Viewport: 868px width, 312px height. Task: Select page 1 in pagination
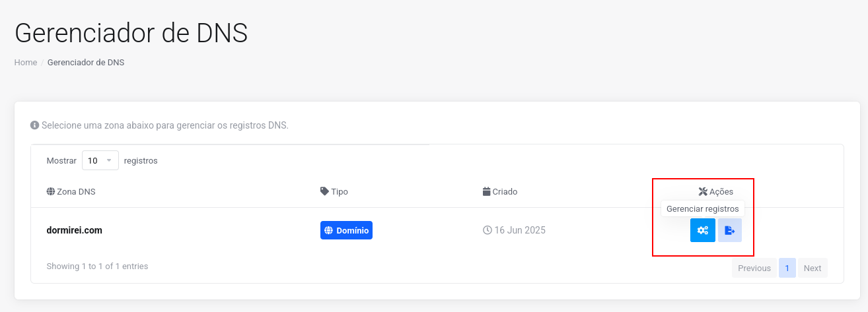click(787, 268)
